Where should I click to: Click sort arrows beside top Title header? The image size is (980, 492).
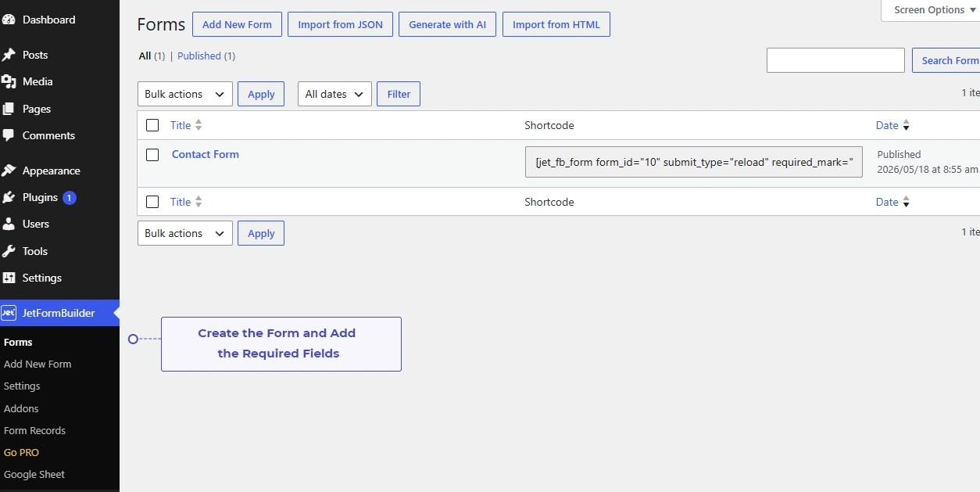coord(199,125)
